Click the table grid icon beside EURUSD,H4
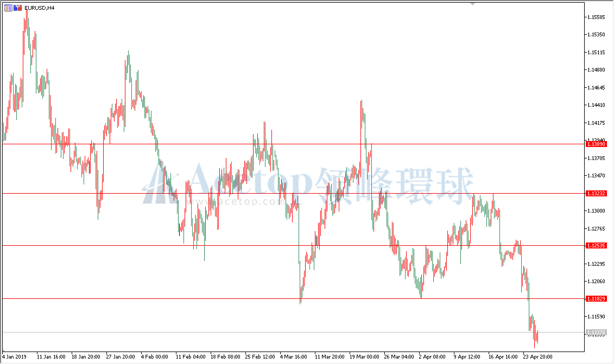 [x=8, y=8]
